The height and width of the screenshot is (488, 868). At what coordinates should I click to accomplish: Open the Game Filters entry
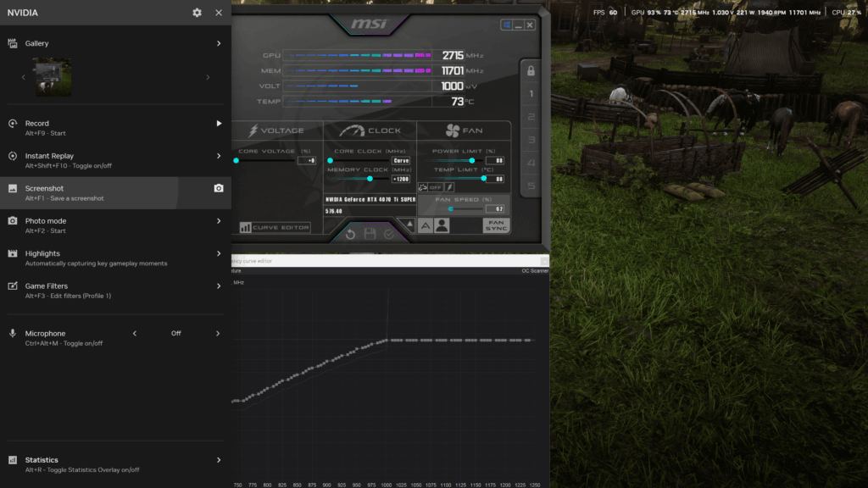pos(115,291)
